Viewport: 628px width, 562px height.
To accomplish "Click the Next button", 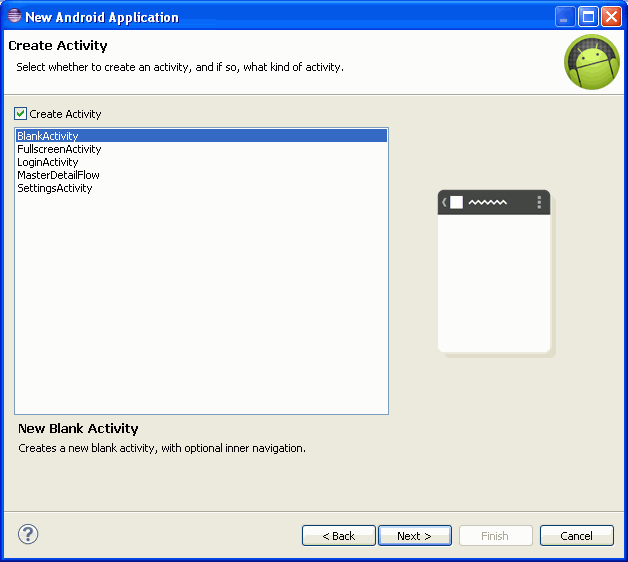I will tap(415, 536).
